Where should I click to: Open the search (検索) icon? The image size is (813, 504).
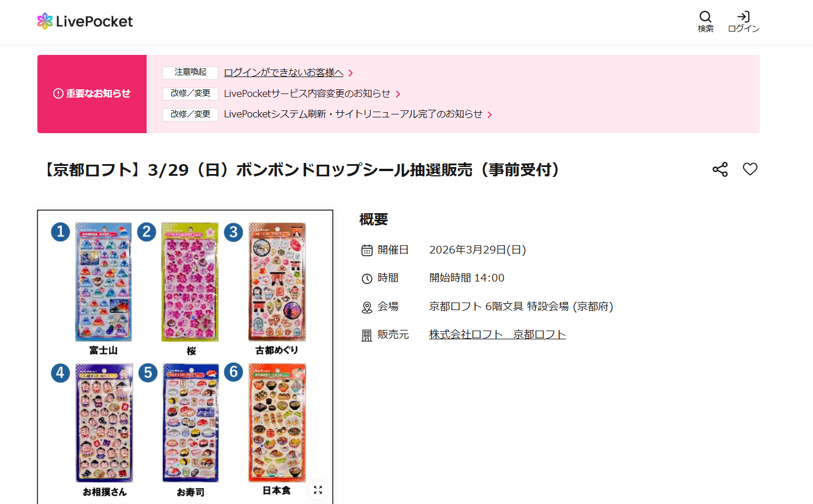pos(706,22)
